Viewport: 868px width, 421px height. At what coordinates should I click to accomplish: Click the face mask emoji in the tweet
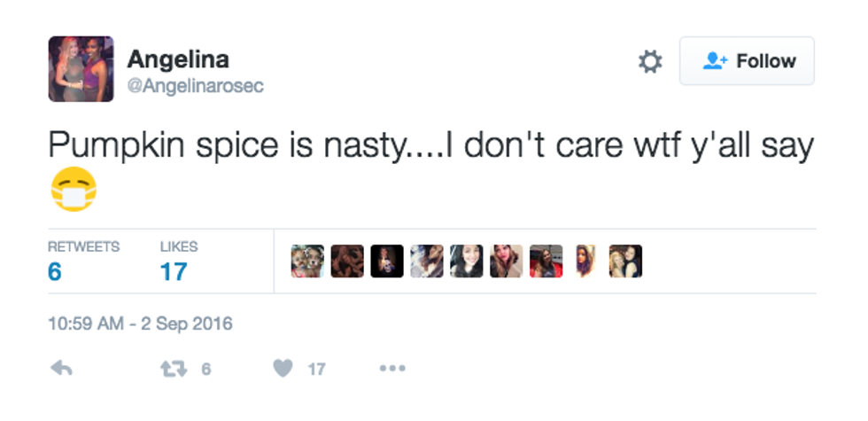pos(73,191)
